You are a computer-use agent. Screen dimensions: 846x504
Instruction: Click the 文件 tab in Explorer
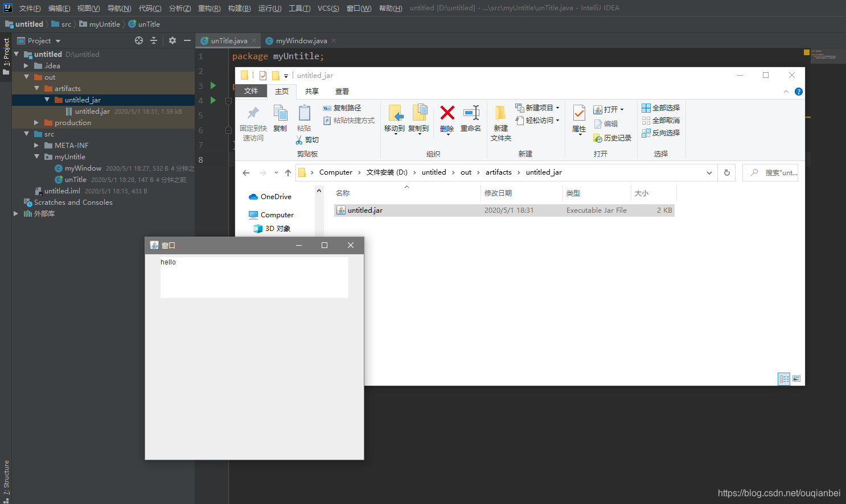251,91
